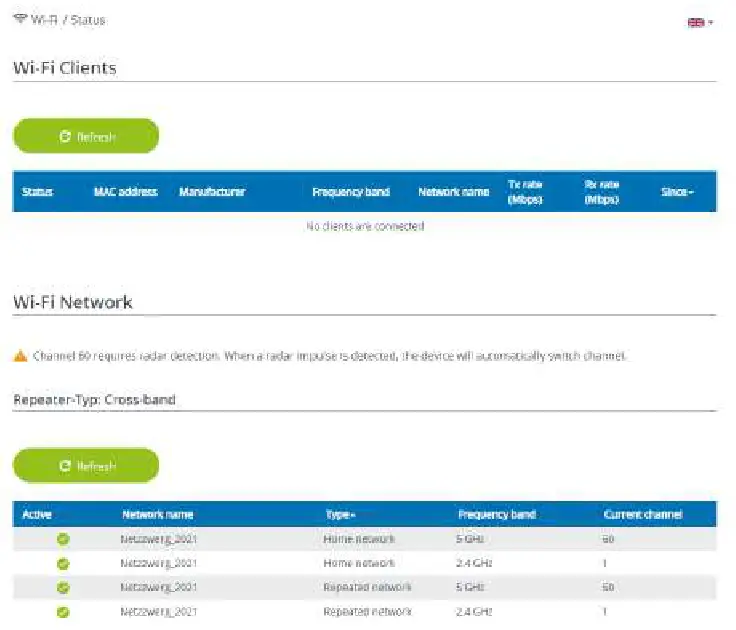Screen dimensions: 736x630
Task: Click 'Home network' type in 2.4 GHz row
Action: pyautogui.click(x=359, y=563)
